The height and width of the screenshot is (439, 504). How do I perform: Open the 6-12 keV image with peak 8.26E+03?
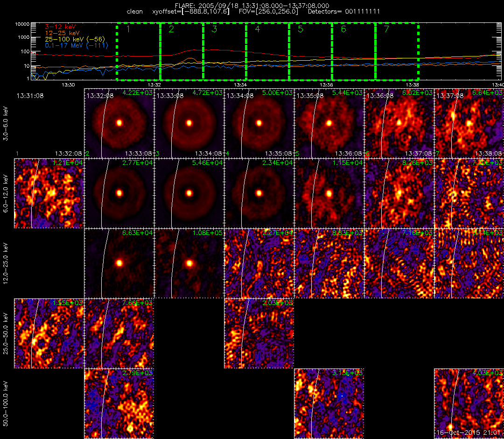pyautogui.click(x=399, y=193)
